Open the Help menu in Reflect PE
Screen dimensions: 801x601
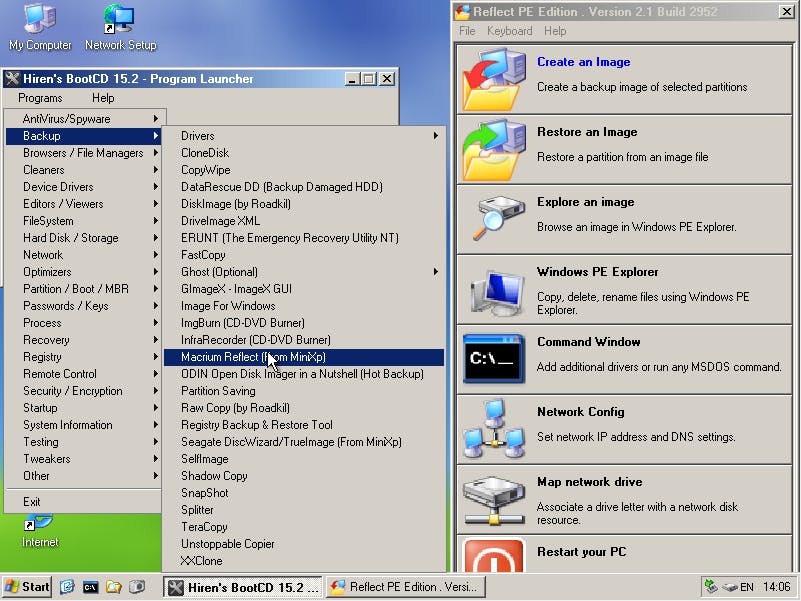click(555, 31)
